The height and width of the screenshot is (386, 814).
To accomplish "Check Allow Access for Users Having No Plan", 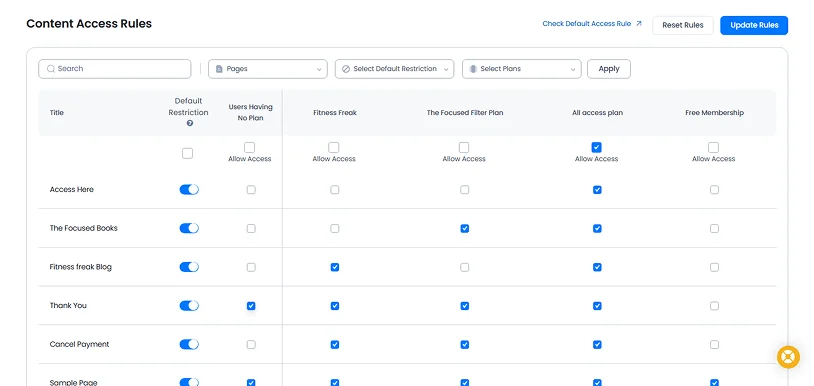I will point(250,147).
